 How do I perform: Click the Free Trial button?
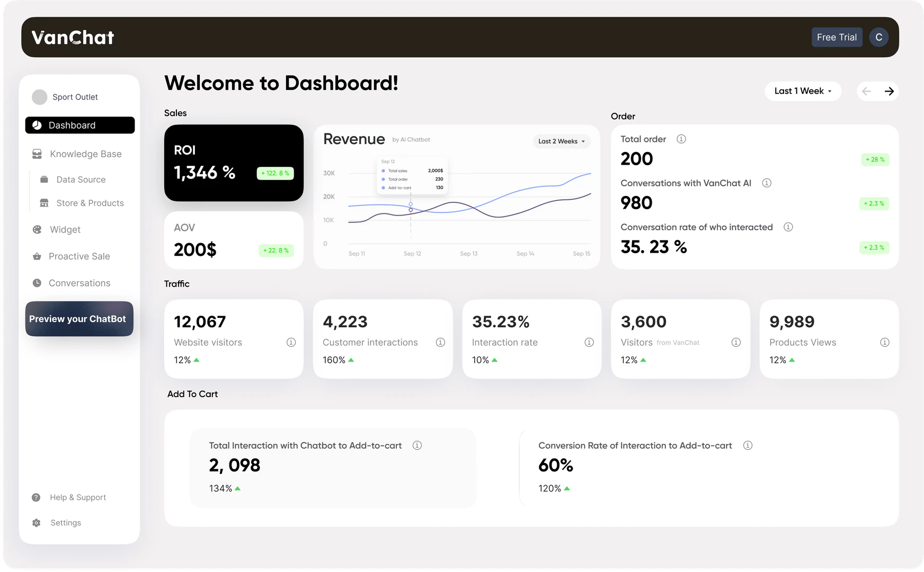837,37
